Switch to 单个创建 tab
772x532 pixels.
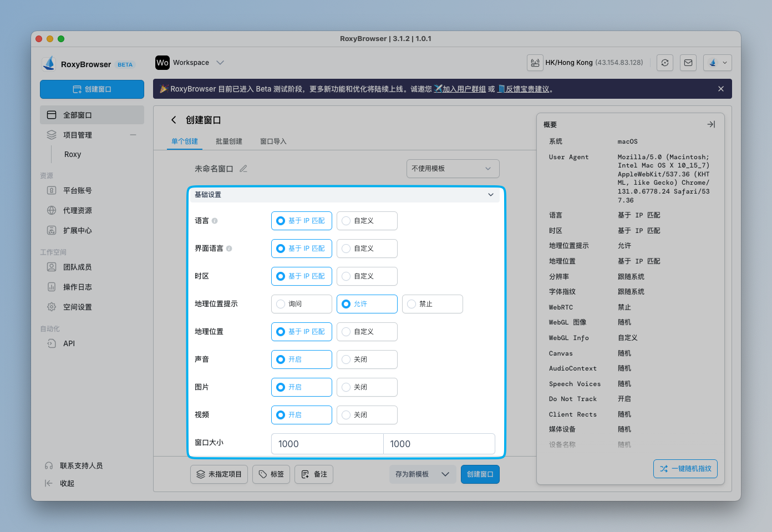[x=185, y=141]
